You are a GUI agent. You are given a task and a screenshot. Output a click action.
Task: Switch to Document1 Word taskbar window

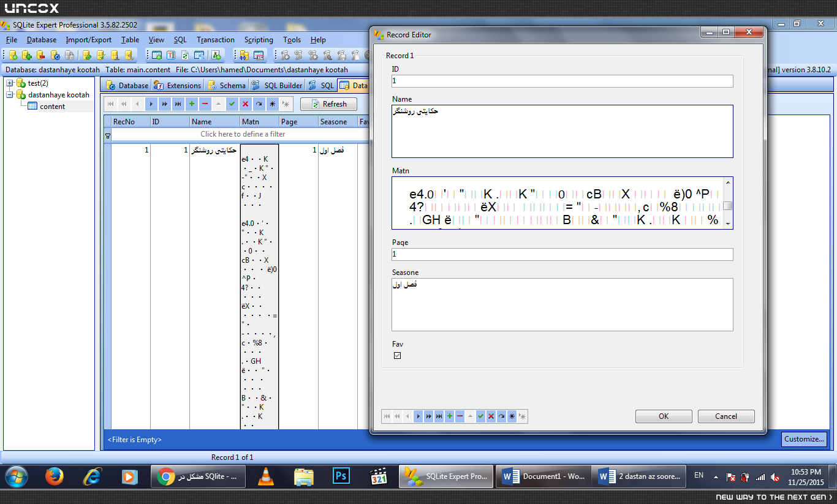[x=544, y=476]
